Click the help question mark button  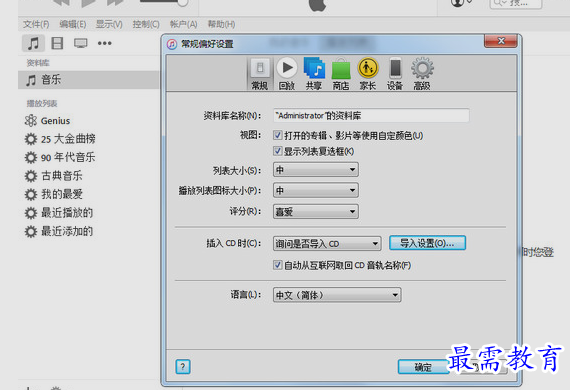tap(183, 367)
